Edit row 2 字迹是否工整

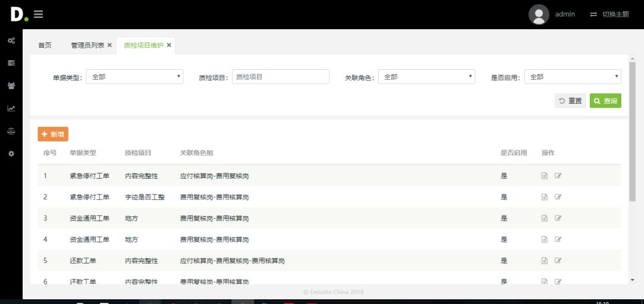(x=558, y=197)
